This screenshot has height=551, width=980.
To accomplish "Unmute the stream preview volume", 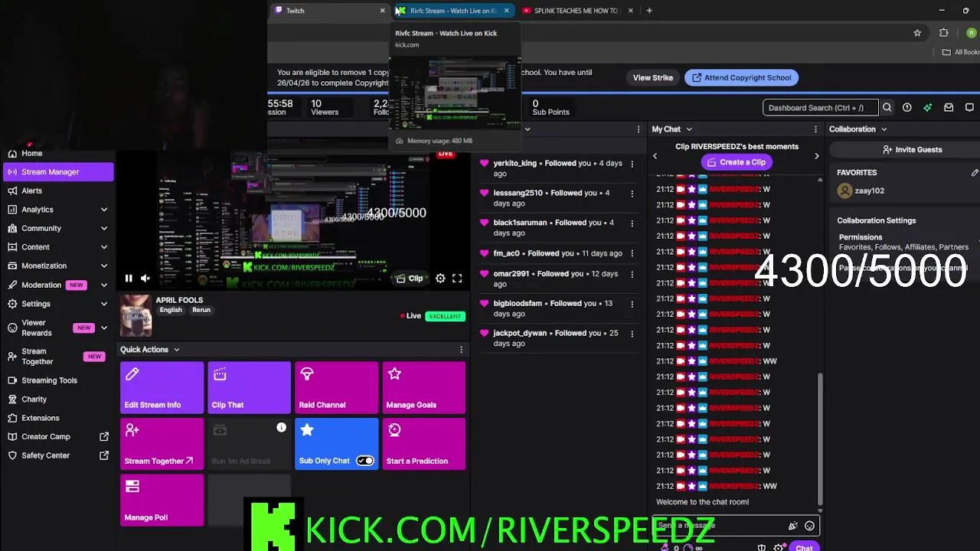I will 145,279.
